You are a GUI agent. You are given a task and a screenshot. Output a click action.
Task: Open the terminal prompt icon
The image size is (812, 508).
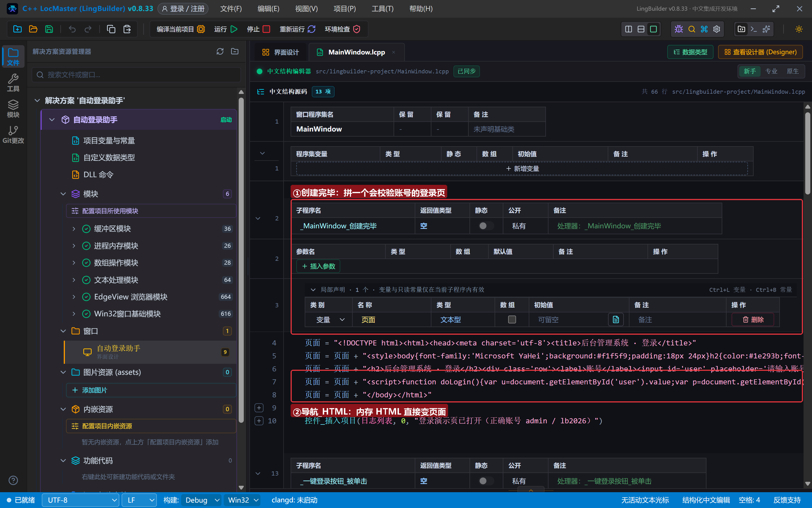(x=754, y=29)
